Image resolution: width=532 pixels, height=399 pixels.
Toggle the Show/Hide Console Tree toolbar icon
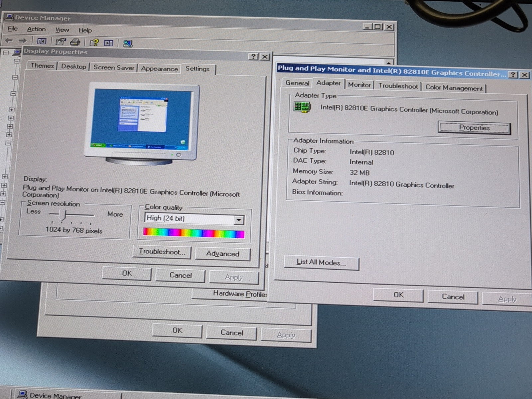click(x=42, y=41)
